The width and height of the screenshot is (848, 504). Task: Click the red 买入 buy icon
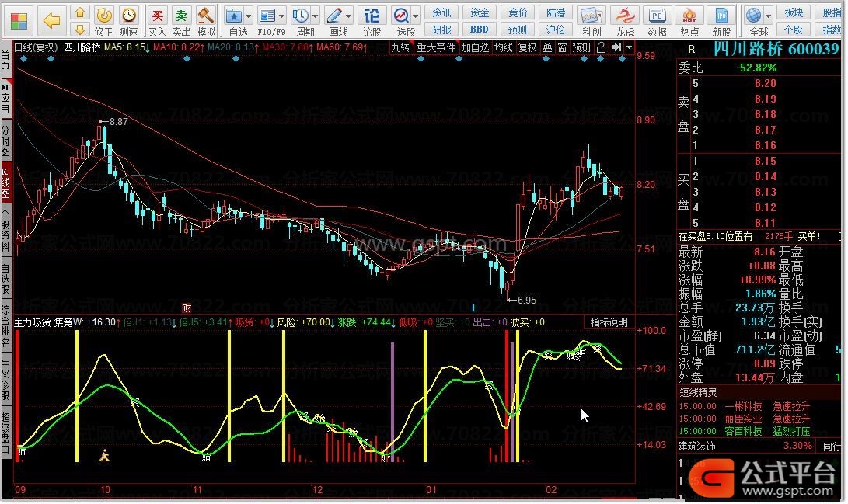(x=157, y=22)
